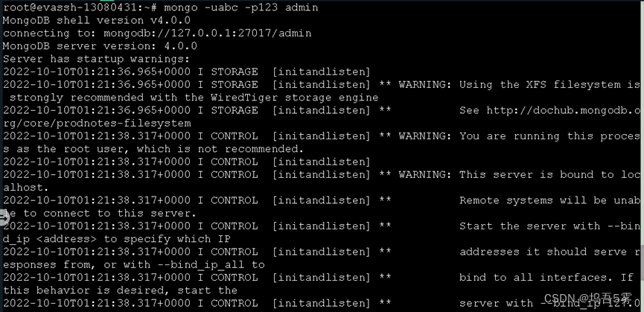The width and height of the screenshot is (644, 312).
Task: Click the root user WARNING message
Action: [x=519, y=136]
